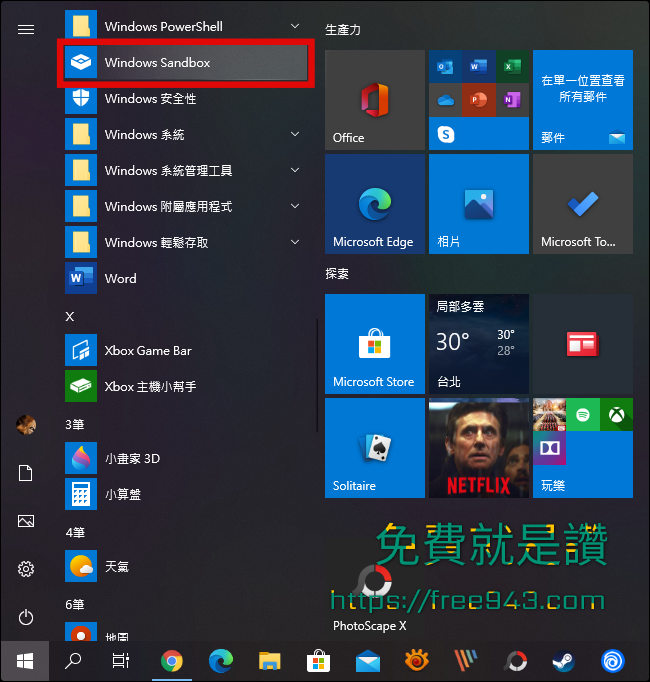Screen dimensions: 650x682
Task: Launch Word from the app list
Action: (x=186, y=278)
